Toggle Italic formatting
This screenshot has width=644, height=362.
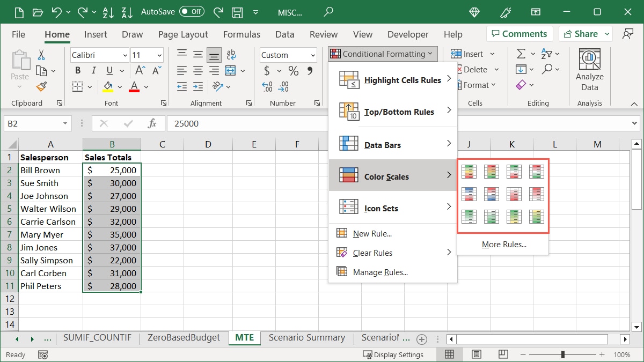click(x=94, y=71)
